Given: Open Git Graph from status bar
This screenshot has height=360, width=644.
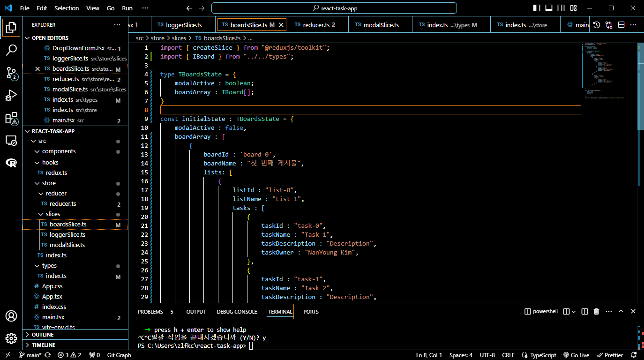Looking at the screenshot, I should click(x=119, y=355).
